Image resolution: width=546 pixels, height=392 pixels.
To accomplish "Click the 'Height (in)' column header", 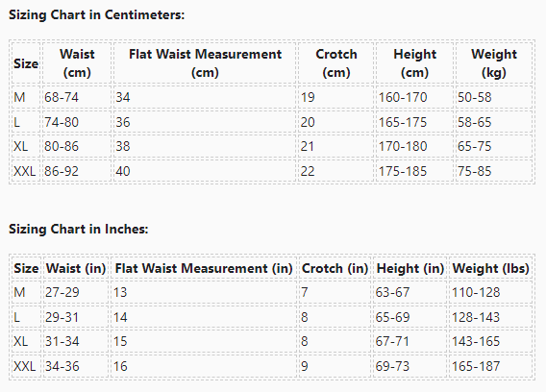I will pos(409,268).
